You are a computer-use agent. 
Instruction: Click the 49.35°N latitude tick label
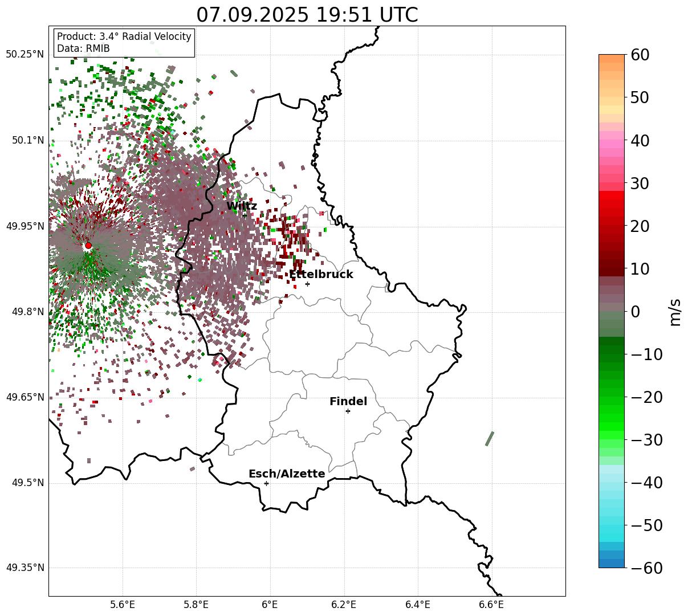(25, 568)
